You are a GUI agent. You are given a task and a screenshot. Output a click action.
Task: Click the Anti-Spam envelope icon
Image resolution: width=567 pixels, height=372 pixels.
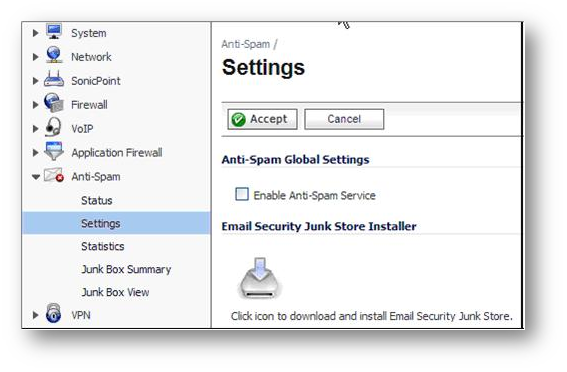(54, 176)
